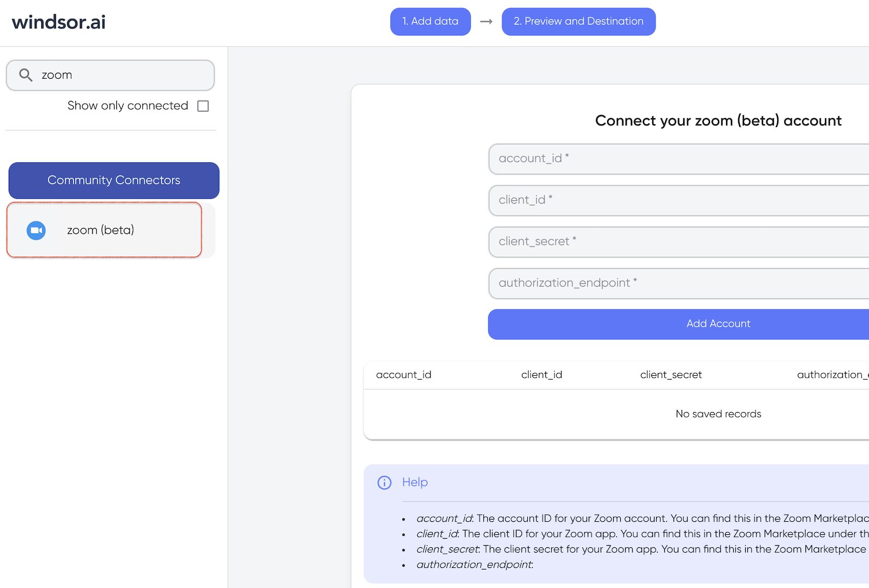
Task: Click the client_secret table column header
Action: (x=671, y=375)
